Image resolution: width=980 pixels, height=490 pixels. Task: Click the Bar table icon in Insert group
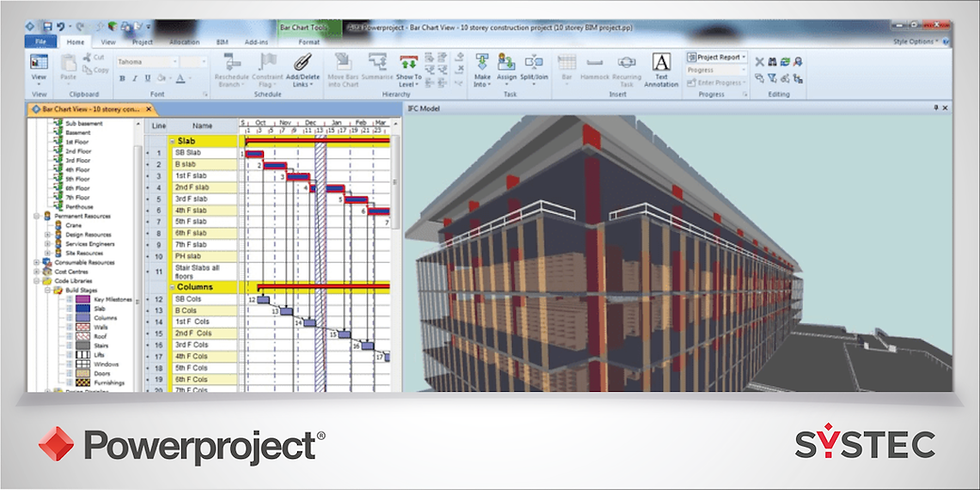567,61
